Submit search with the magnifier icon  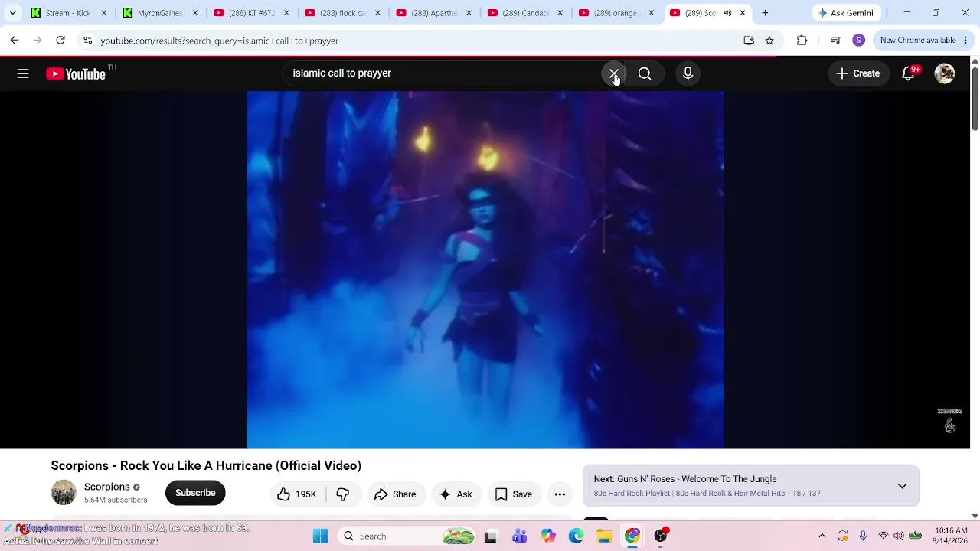click(645, 73)
